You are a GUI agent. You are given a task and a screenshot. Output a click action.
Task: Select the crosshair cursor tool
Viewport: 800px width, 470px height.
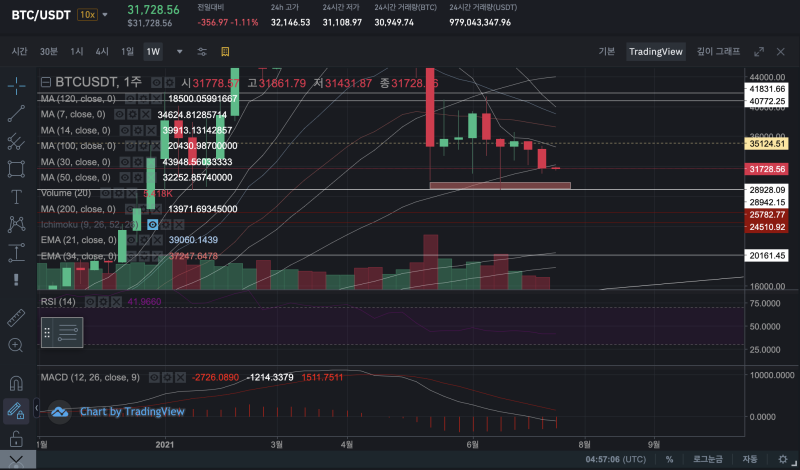[x=16, y=85]
